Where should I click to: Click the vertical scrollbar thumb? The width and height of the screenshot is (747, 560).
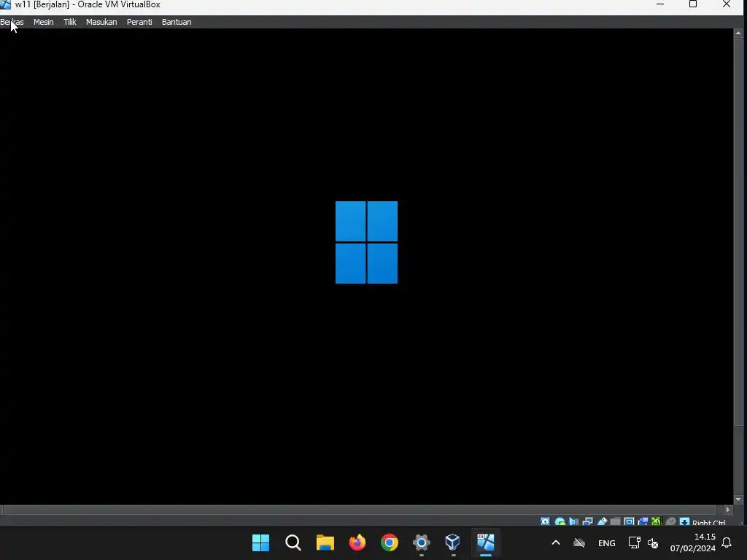738,232
